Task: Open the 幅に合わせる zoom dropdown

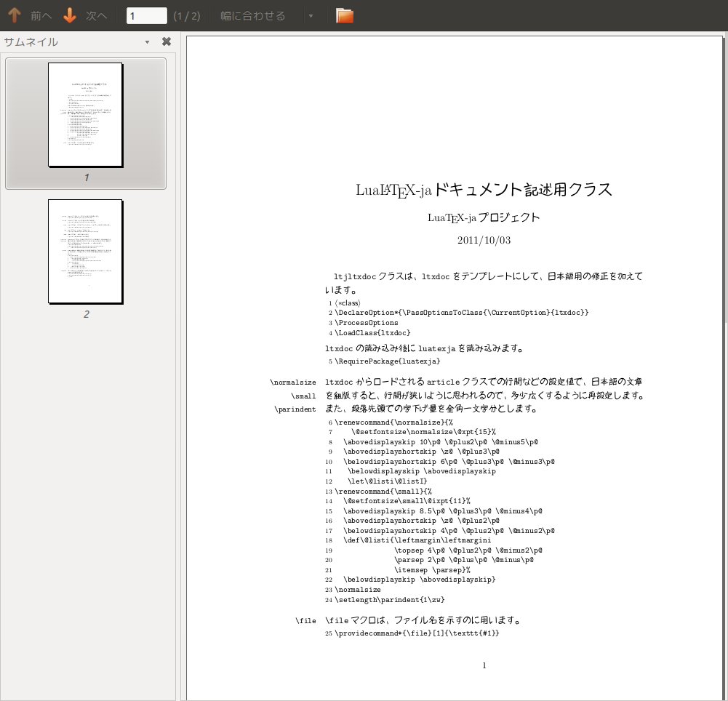Action: coord(268,16)
